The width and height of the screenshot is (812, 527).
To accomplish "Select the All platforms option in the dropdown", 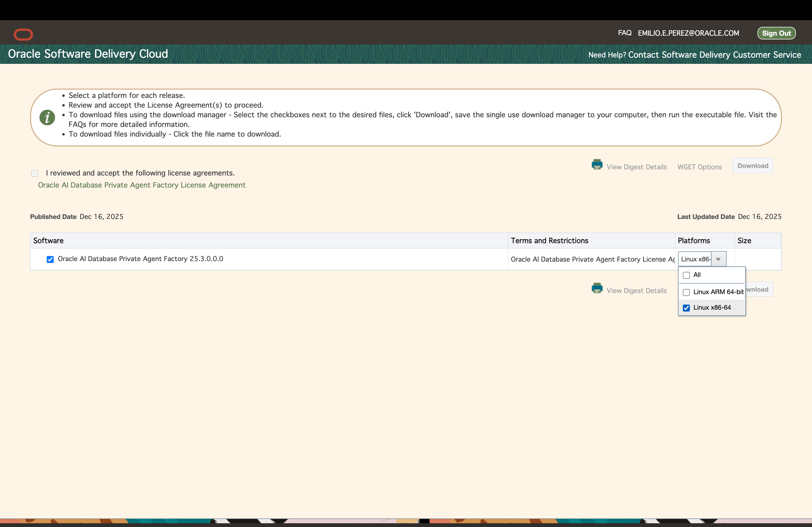I will [686, 275].
